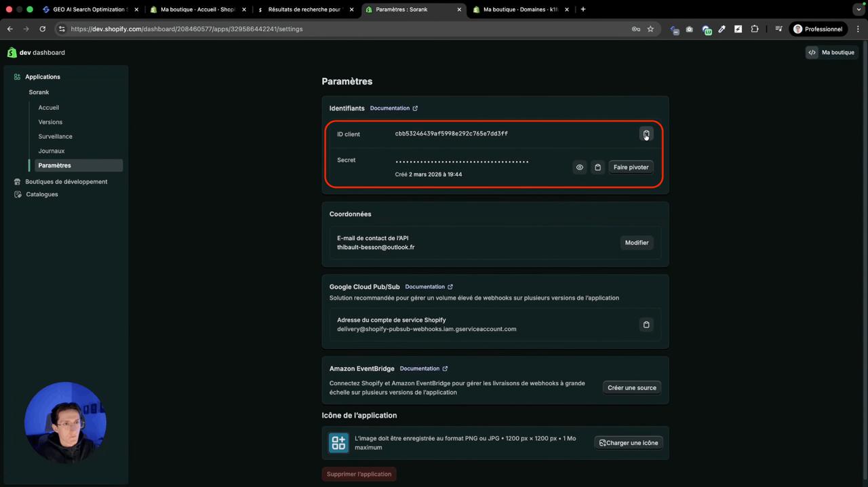The height and width of the screenshot is (487, 868).
Task: Select the Sorank app in sidebar
Action: point(39,92)
